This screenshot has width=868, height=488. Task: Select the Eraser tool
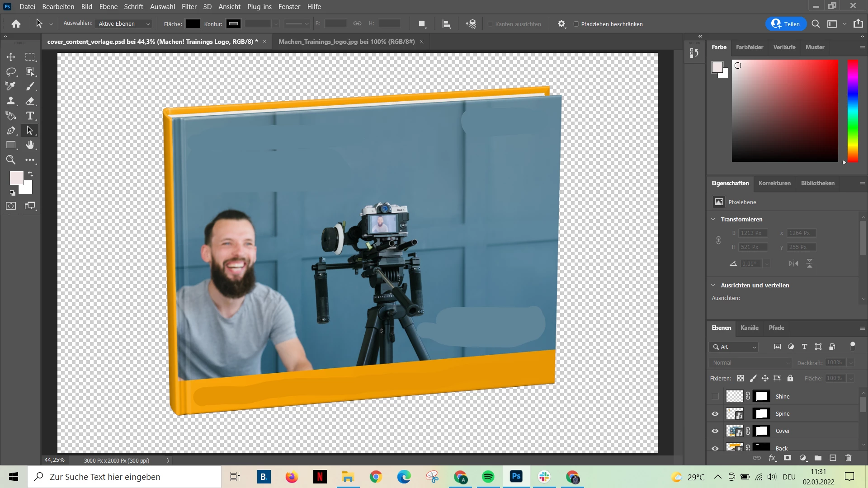(x=30, y=101)
